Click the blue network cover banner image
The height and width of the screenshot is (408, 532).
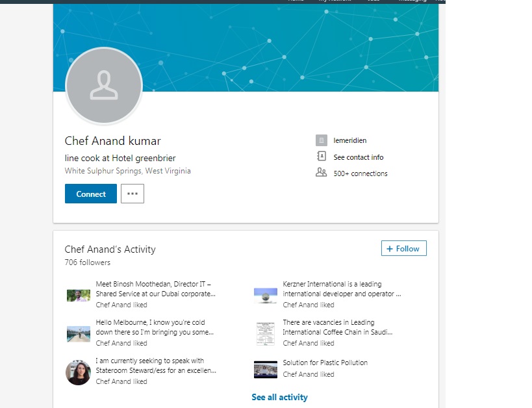292,45
